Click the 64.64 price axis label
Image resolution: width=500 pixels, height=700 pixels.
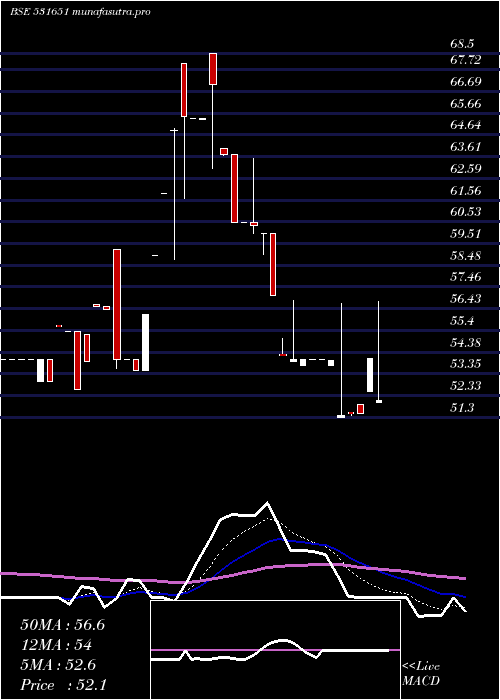pyautogui.click(x=465, y=125)
